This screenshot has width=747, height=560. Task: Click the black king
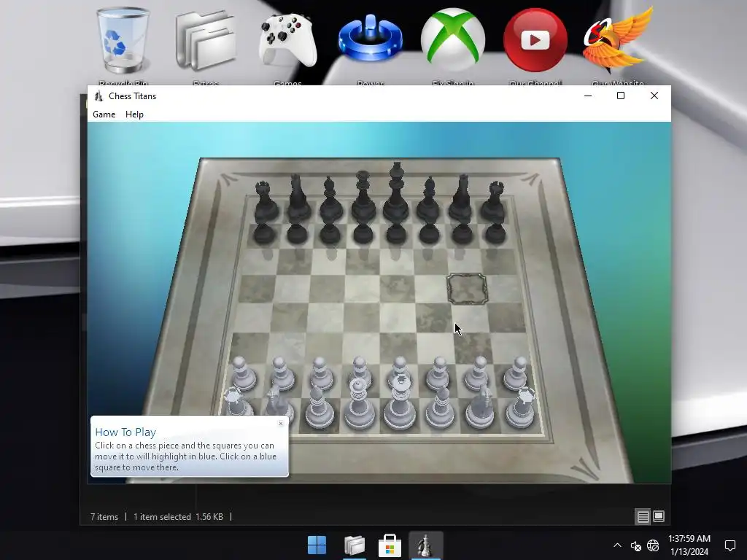(x=396, y=194)
